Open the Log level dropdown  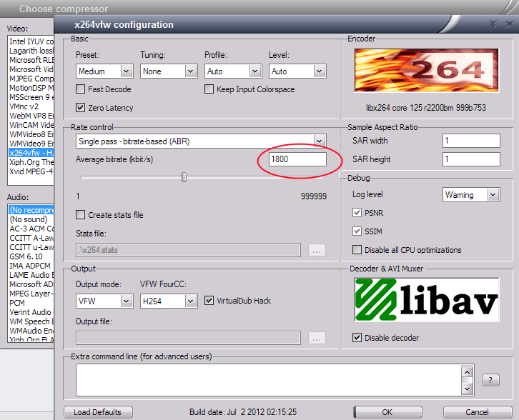470,194
